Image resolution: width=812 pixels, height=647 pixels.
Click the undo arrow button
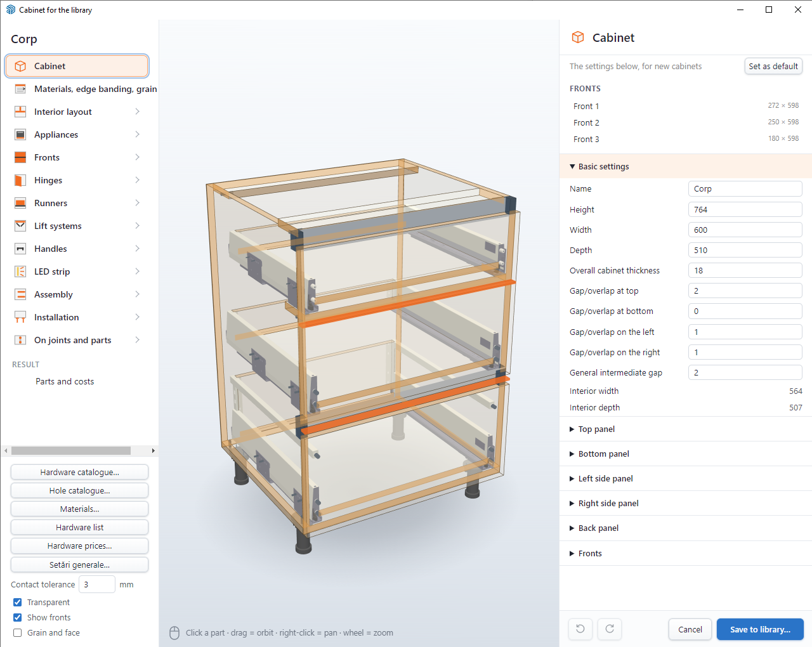pyautogui.click(x=580, y=629)
